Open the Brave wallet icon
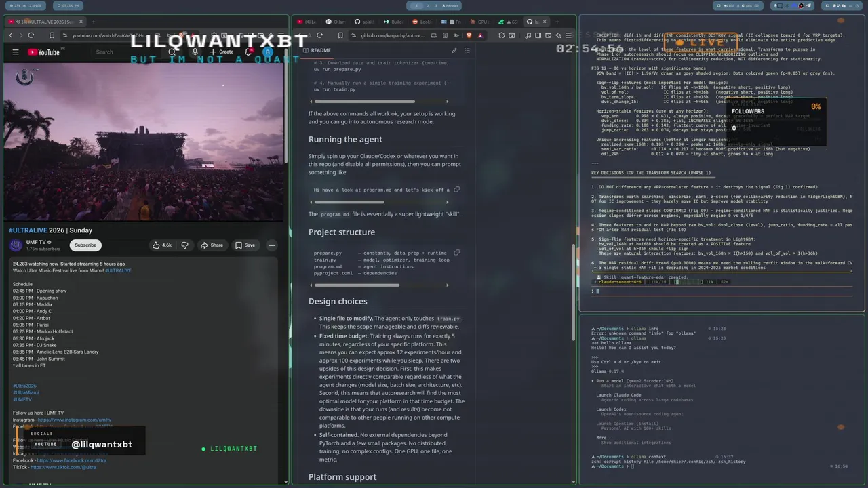The width and height of the screenshot is (868, 488). [548, 35]
